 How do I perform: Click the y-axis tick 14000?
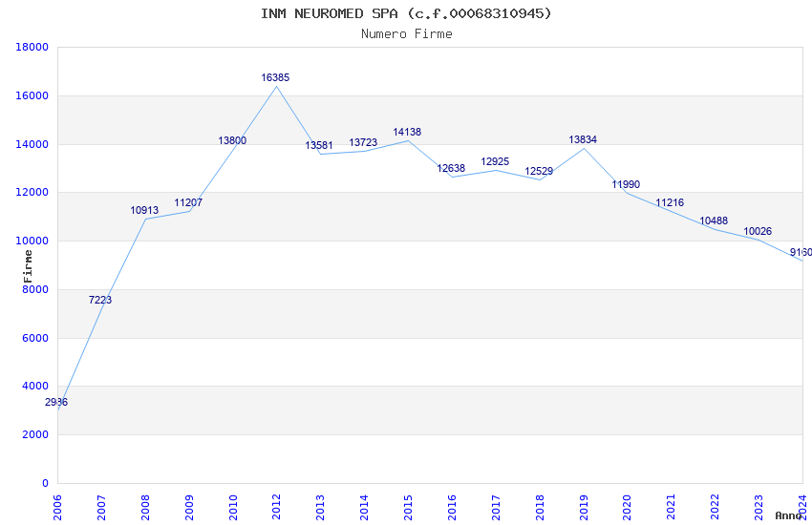click(x=32, y=144)
